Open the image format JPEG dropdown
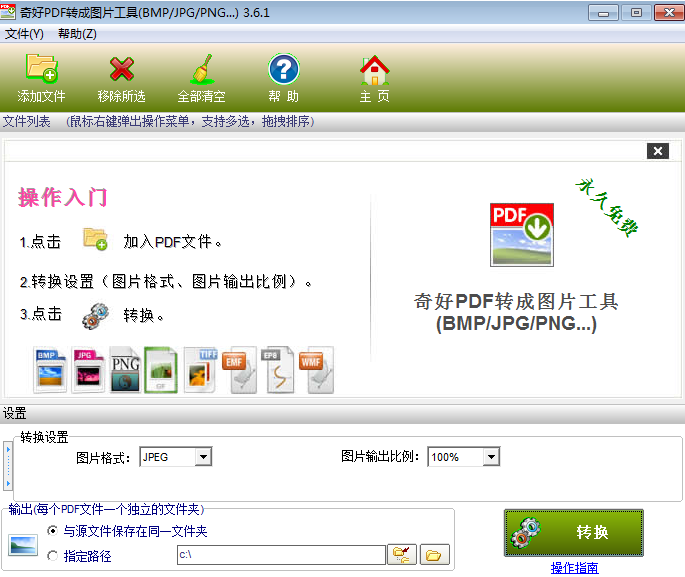The height and width of the screenshot is (577, 685). pos(203,457)
